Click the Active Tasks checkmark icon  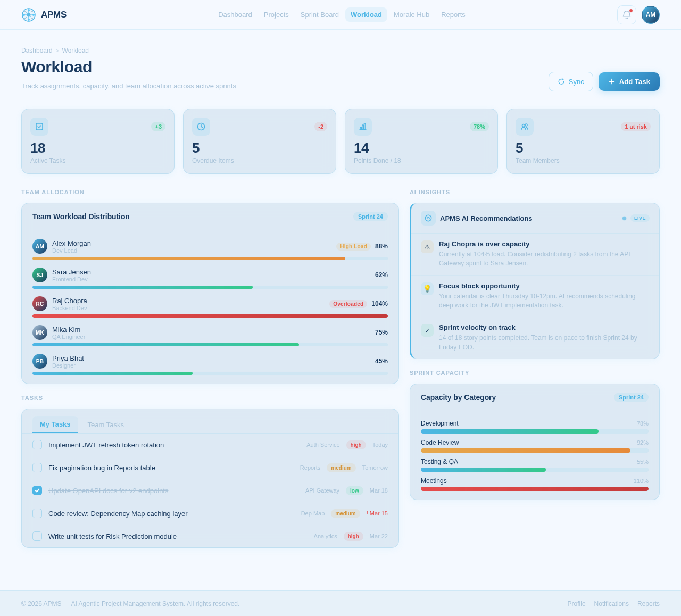tap(39, 127)
